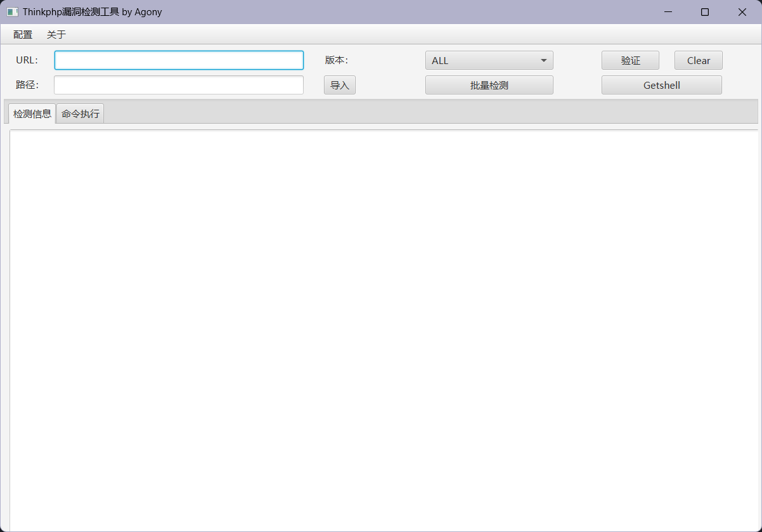Viewport: 762px width, 532px height.
Task: Click the 验证 button
Action: pyautogui.click(x=630, y=60)
